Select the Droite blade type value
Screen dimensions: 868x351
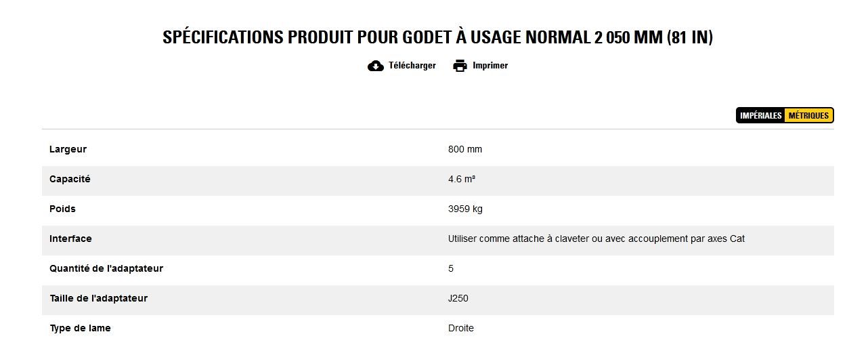coord(461,328)
